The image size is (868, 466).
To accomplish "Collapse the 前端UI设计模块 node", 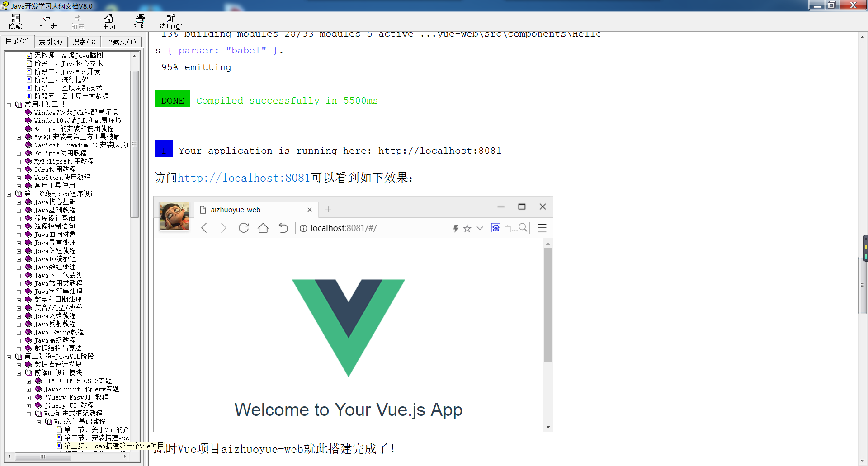I will point(19,373).
